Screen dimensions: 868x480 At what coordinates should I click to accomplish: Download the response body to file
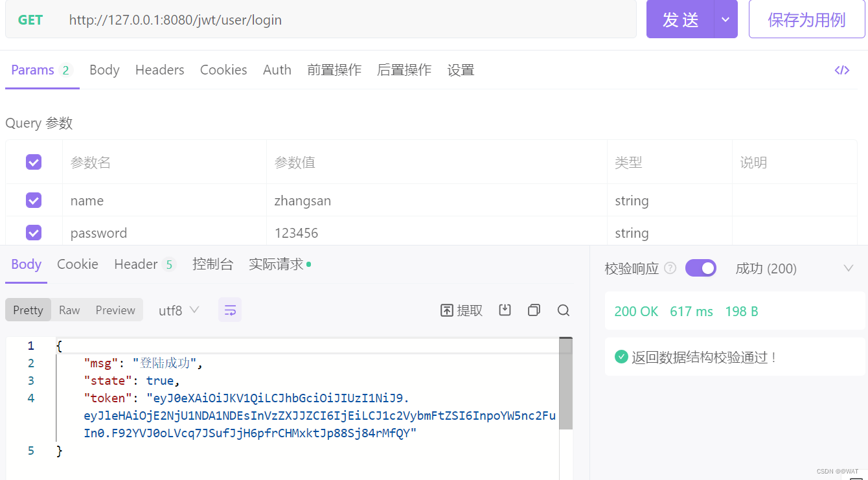[x=505, y=310]
